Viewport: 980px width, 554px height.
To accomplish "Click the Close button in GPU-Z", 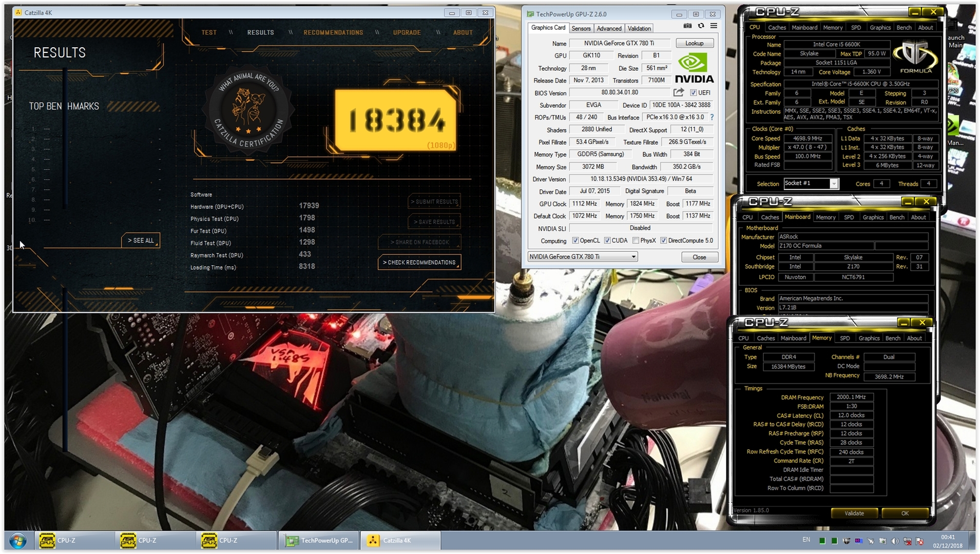I will click(699, 258).
